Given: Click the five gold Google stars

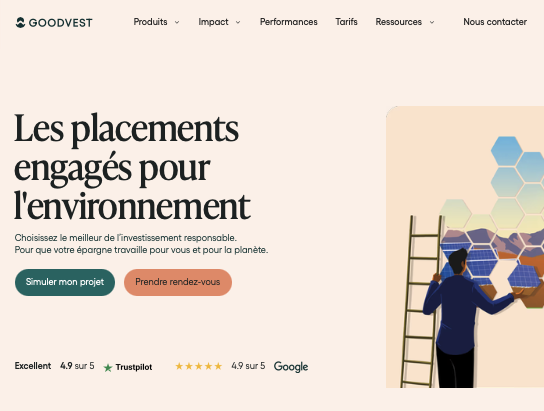Looking at the screenshot, I should click(x=198, y=366).
